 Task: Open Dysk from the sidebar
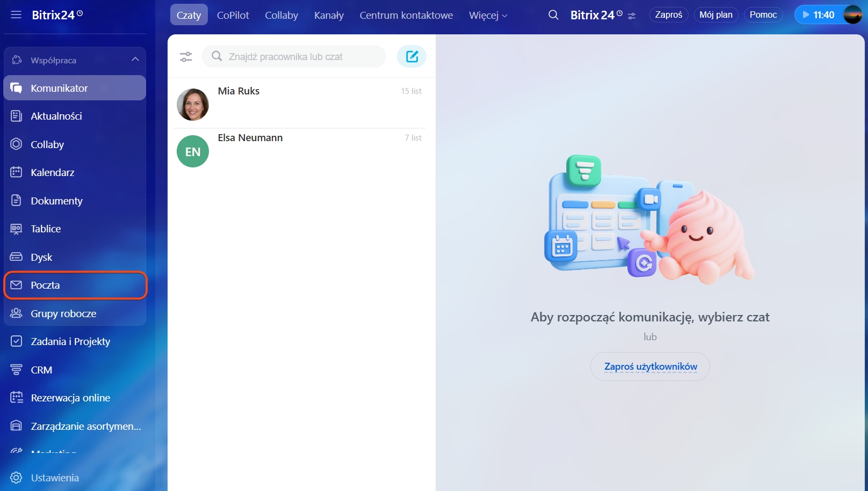(75, 257)
